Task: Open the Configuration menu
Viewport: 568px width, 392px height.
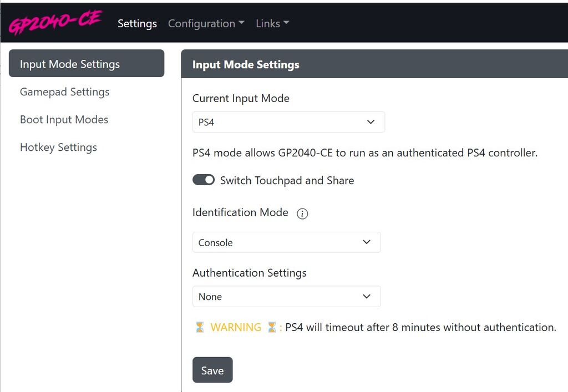Action: [206, 23]
